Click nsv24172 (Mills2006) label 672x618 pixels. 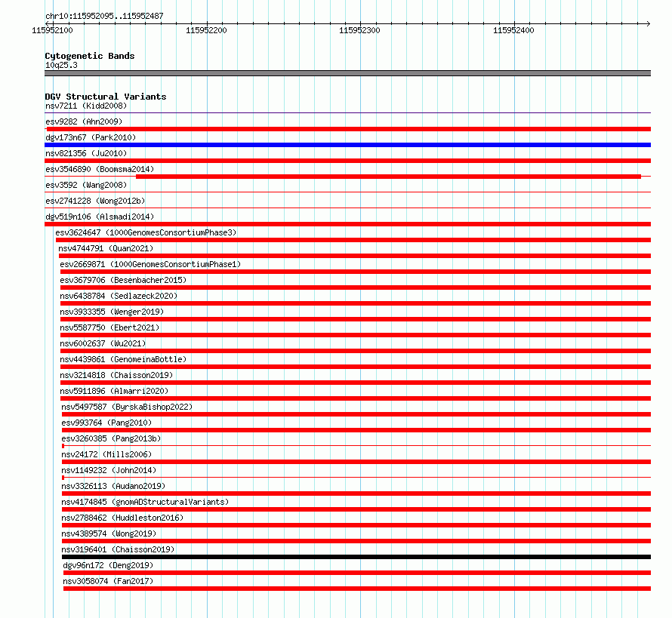[106, 454]
